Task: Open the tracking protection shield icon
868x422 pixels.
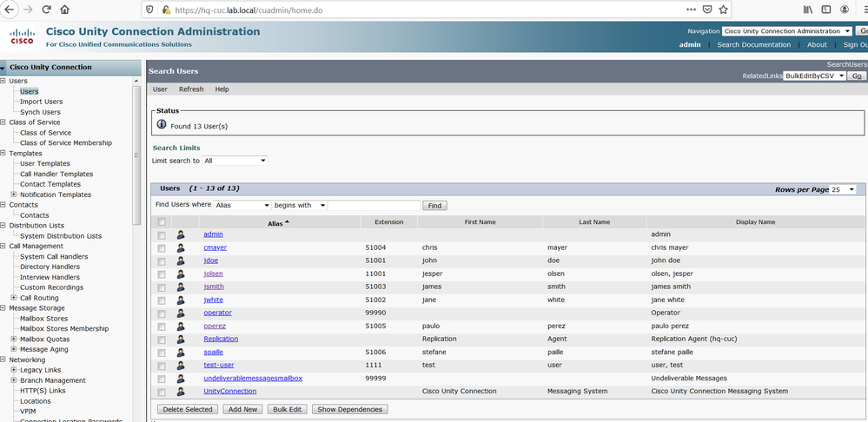Action: [x=149, y=10]
